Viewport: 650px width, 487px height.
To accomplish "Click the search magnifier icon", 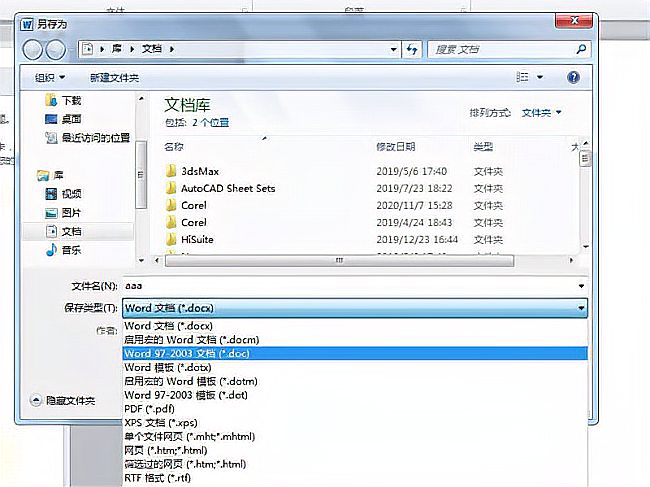I will point(581,49).
